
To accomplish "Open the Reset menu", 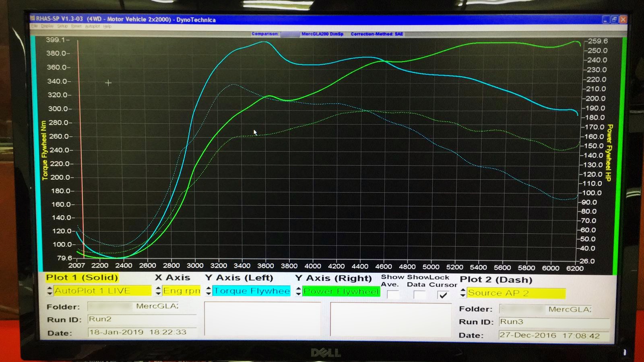I will tap(76, 26).
